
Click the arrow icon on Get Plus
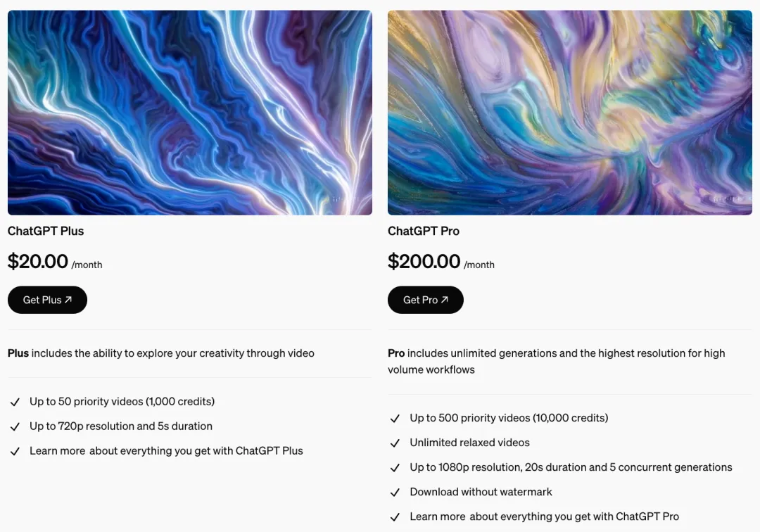(x=68, y=300)
